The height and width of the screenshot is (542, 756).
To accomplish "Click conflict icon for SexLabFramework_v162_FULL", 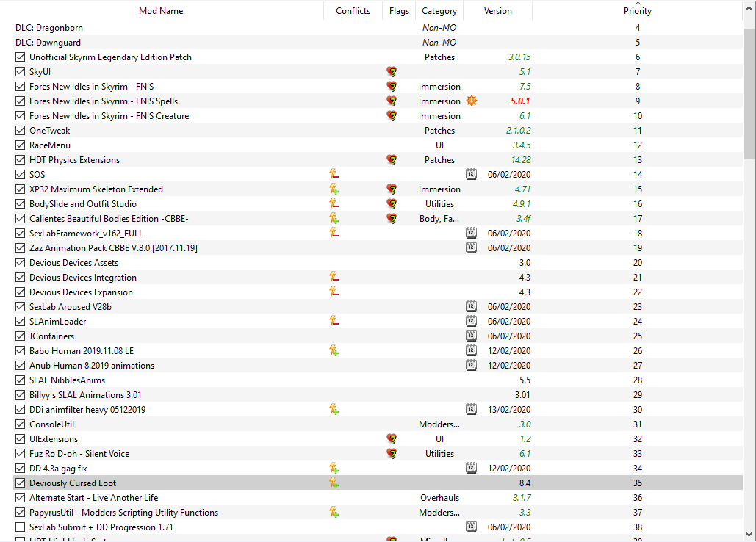I will 334,234.
